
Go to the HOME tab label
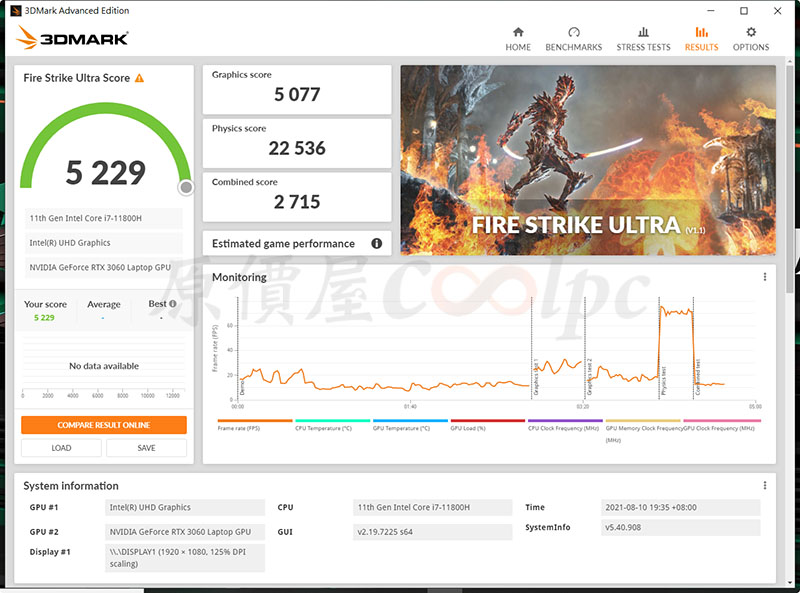[x=518, y=47]
